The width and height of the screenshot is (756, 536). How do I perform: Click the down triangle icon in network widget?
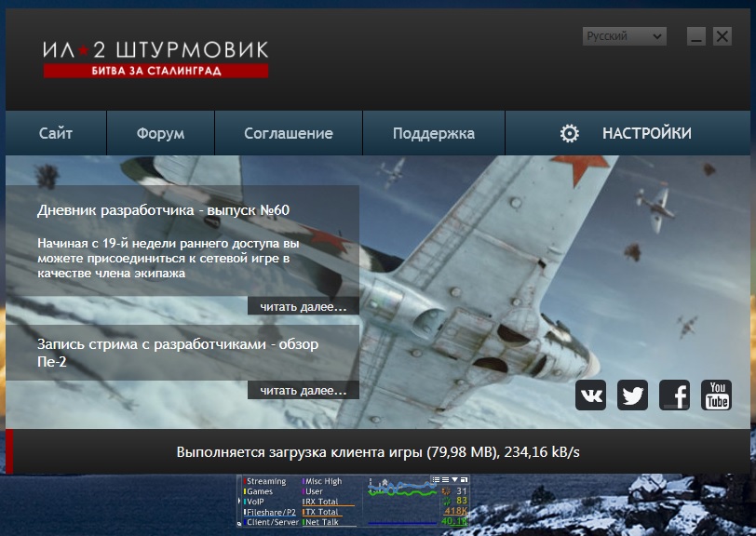[x=454, y=480]
